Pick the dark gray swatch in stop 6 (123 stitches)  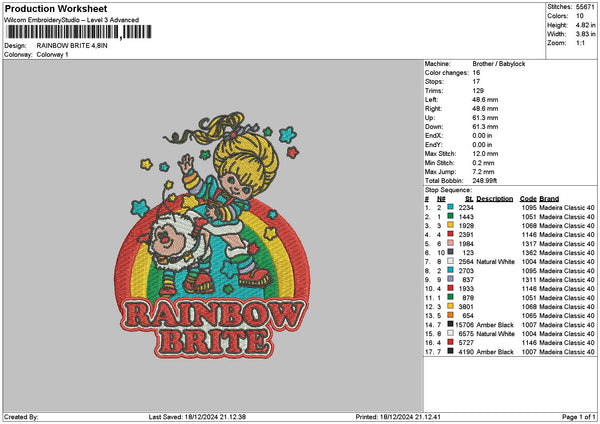point(450,252)
